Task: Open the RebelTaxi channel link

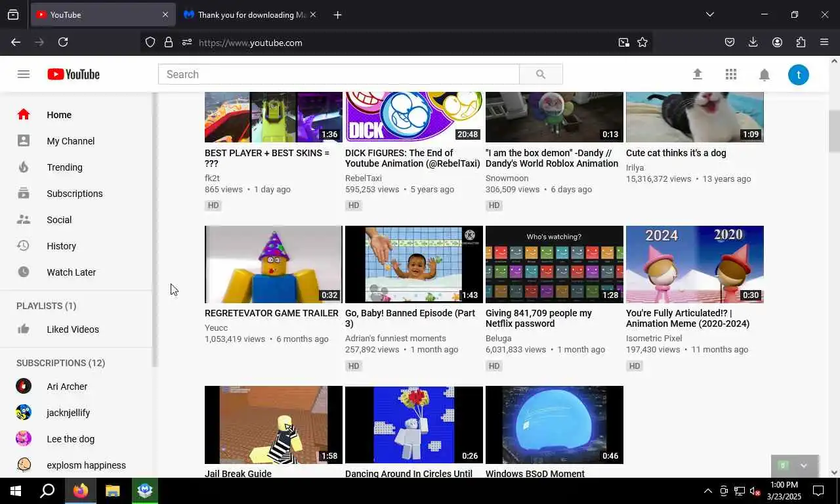Action: [364, 178]
